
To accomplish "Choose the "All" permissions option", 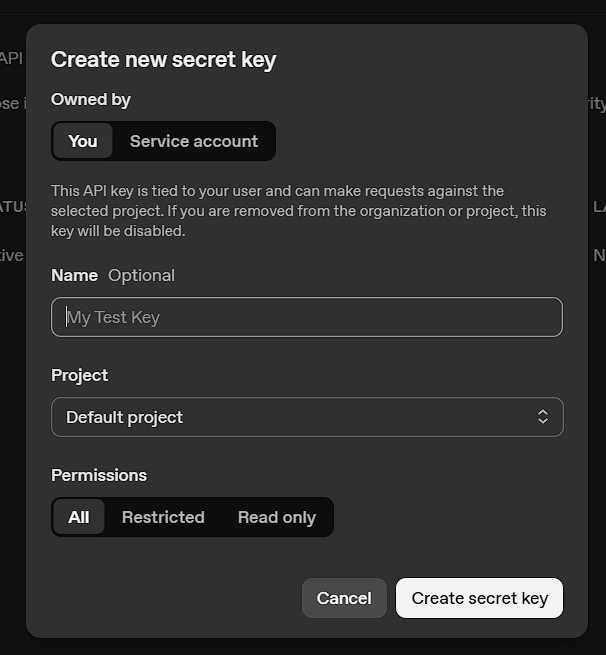I will coord(79,517).
